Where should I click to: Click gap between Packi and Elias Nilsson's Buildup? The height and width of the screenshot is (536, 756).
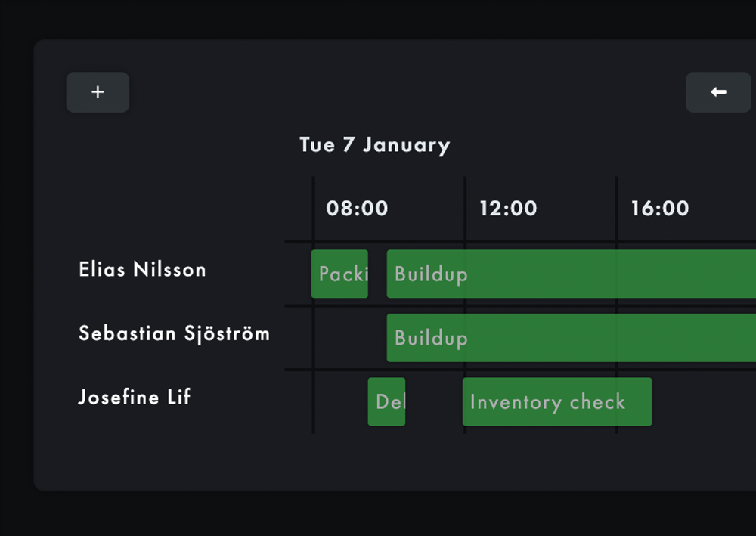click(377, 274)
